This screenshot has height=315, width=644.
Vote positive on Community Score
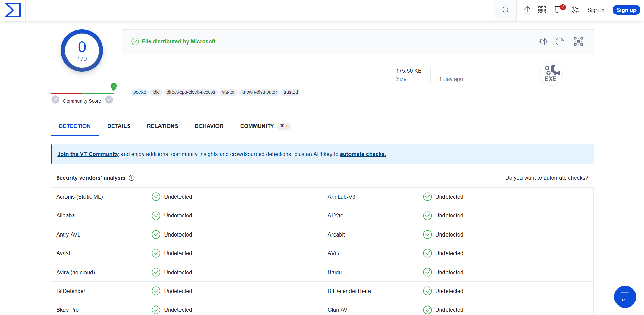[109, 100]
